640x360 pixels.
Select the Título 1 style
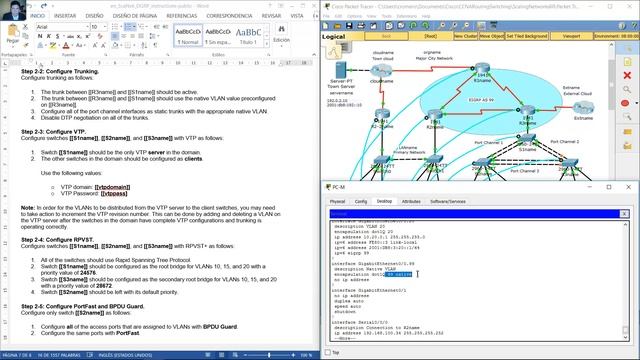pos(248,36)
